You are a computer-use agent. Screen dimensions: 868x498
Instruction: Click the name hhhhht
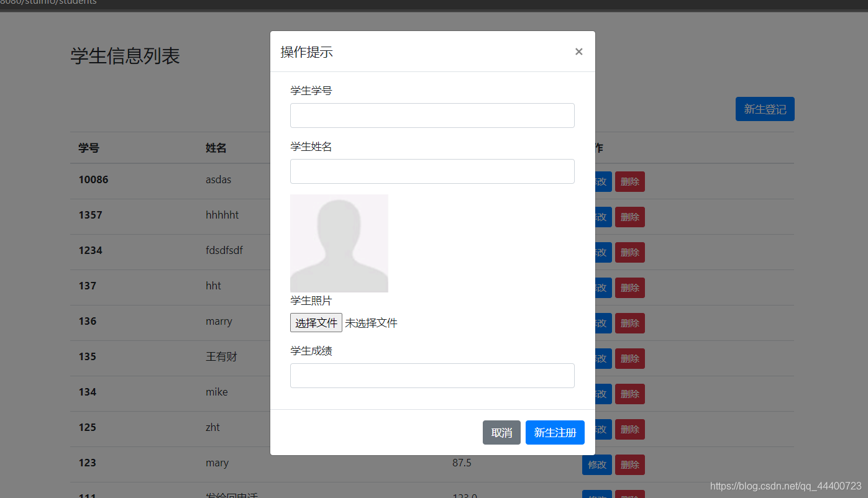click(222, 215)
